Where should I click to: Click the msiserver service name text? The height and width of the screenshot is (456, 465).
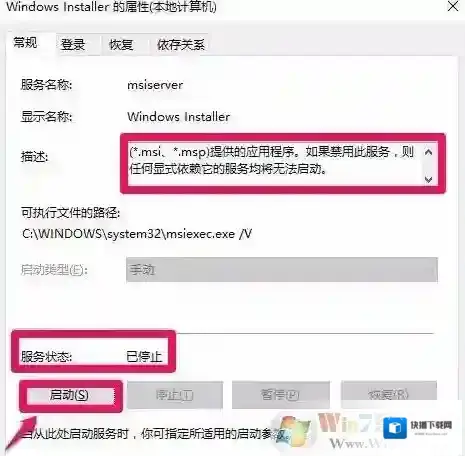pyautogui.click(x=155, y=85)
